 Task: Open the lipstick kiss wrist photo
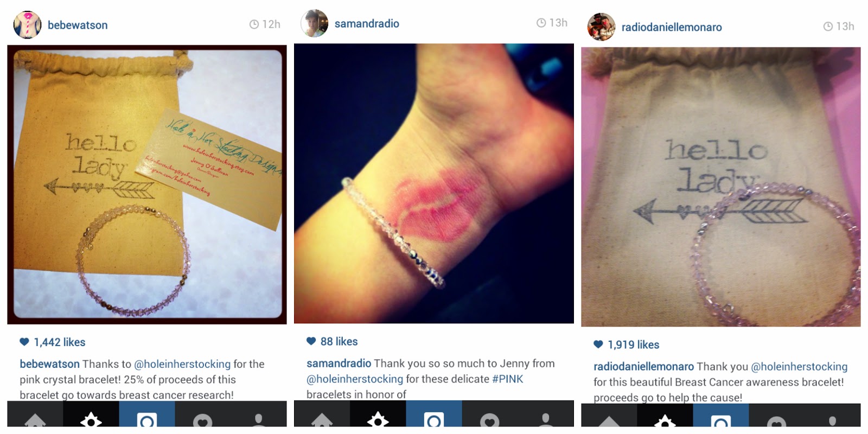tap(434, 183)
